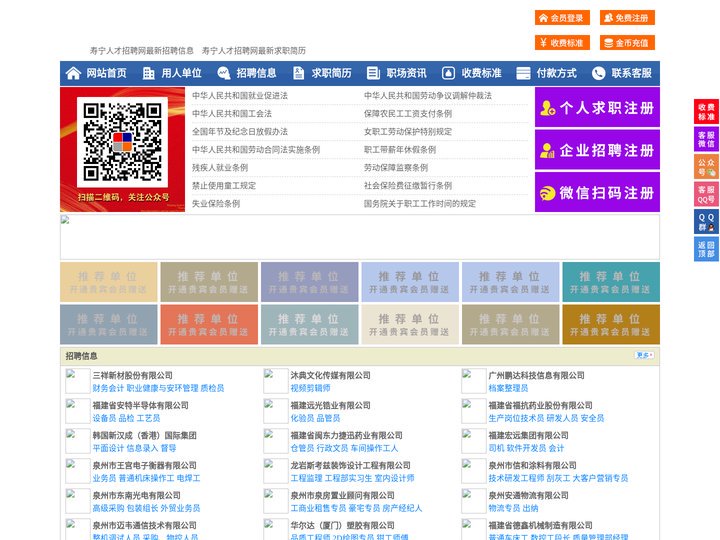This screenshot has width=720, height=540.
Task: Click the 免费注册 button
Action: pos(627,17)
